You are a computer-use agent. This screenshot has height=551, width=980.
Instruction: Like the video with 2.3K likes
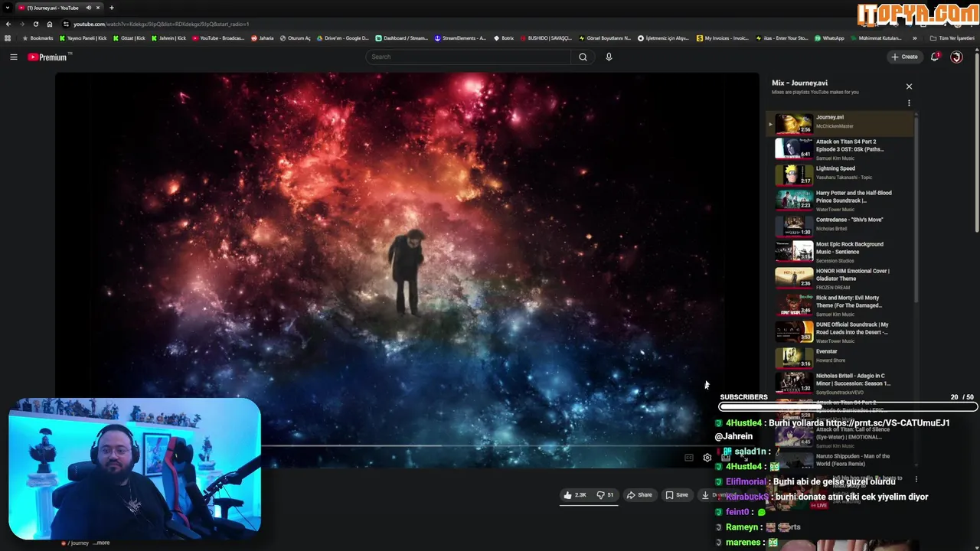575,495
